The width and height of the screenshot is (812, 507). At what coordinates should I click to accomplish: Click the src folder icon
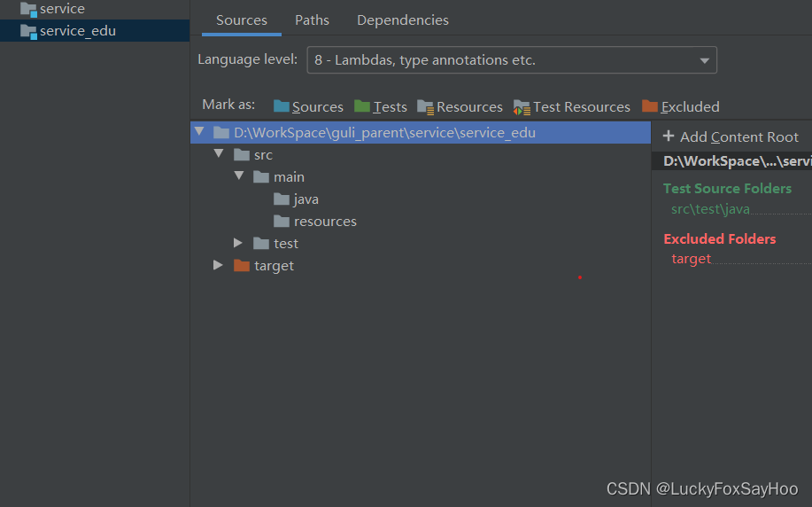pos(242,154)
